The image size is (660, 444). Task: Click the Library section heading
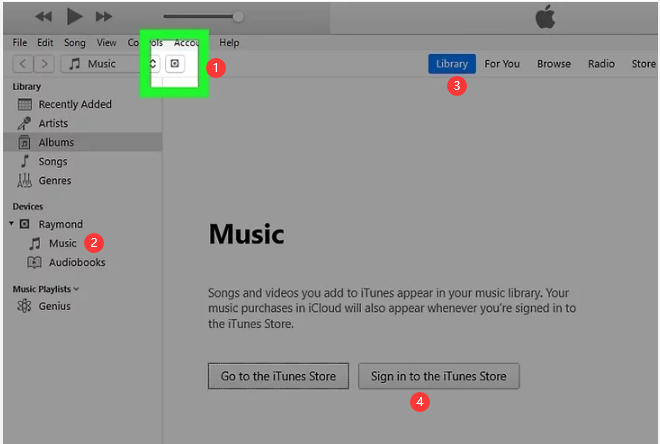click(x=27, y=86)
